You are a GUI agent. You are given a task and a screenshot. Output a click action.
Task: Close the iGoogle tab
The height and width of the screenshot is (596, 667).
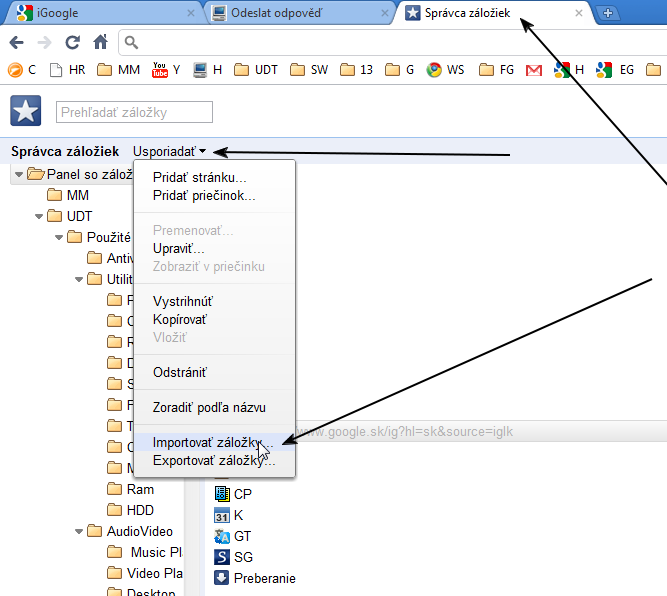(191, 13)
